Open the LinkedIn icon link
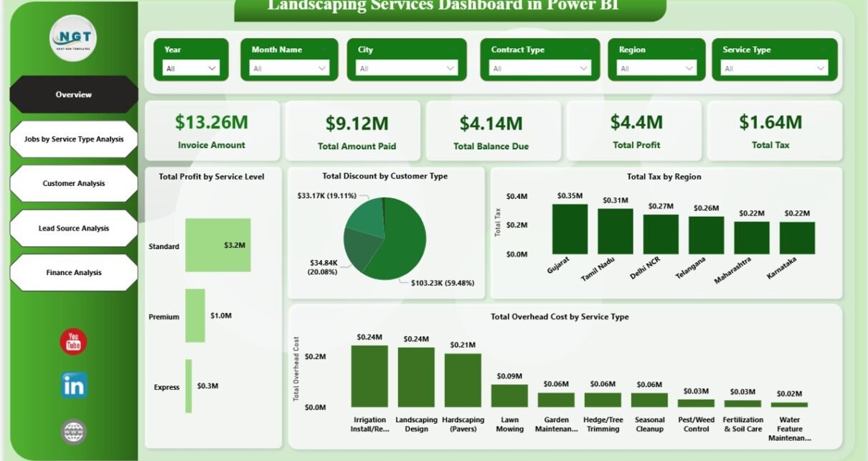 click(x=73, y=386)
